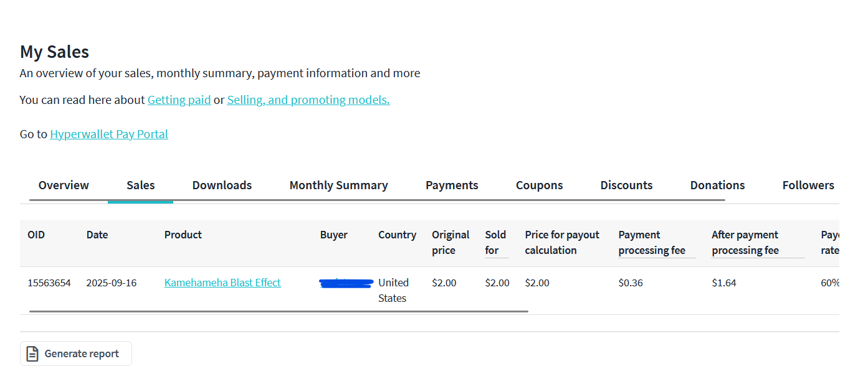Follow the Selling, and promoting models link
Image resolution: width=868 pixels, height=384 pixels.
308,100
